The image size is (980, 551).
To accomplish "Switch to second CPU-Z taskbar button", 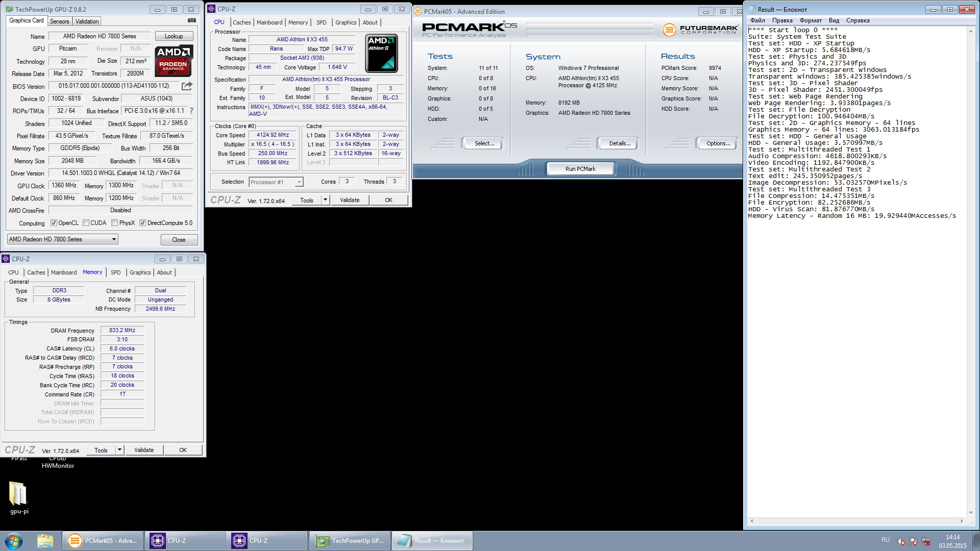I will click(x=267, y=541).
